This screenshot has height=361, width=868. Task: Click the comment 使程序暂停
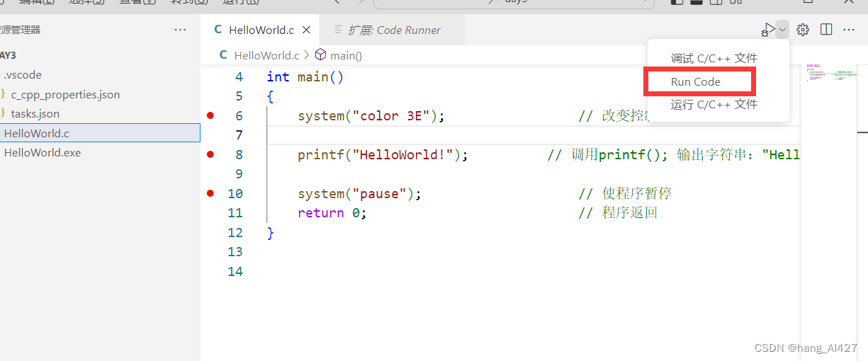tap(625, 194)
